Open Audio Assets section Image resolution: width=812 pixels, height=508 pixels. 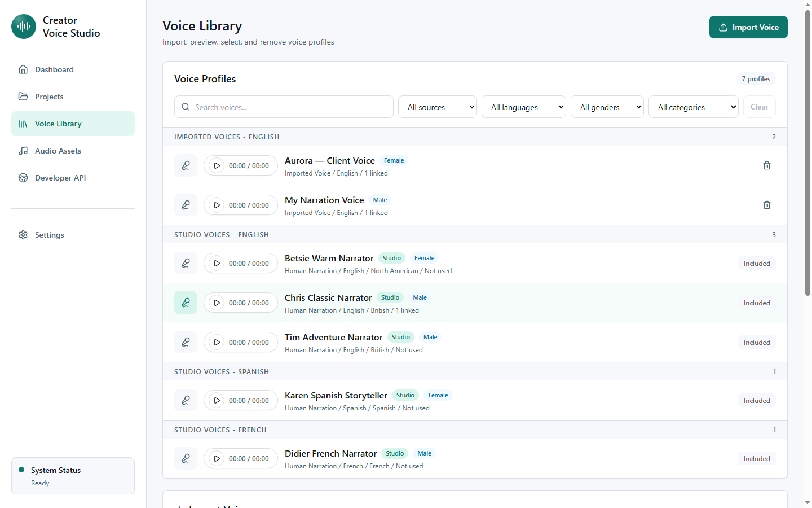(x=73, y=151)
